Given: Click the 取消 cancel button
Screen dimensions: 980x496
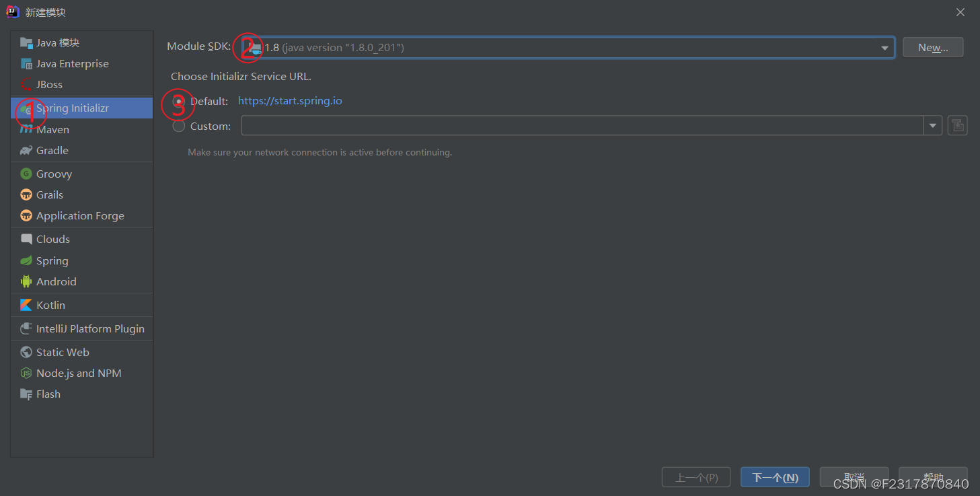Looking at the screenshot, I should click(854, 477).
